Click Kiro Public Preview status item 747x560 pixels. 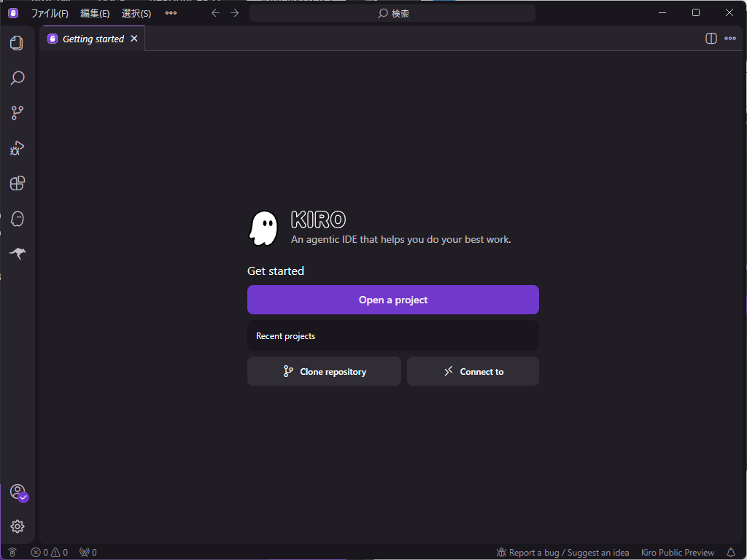tap(678, 553)
